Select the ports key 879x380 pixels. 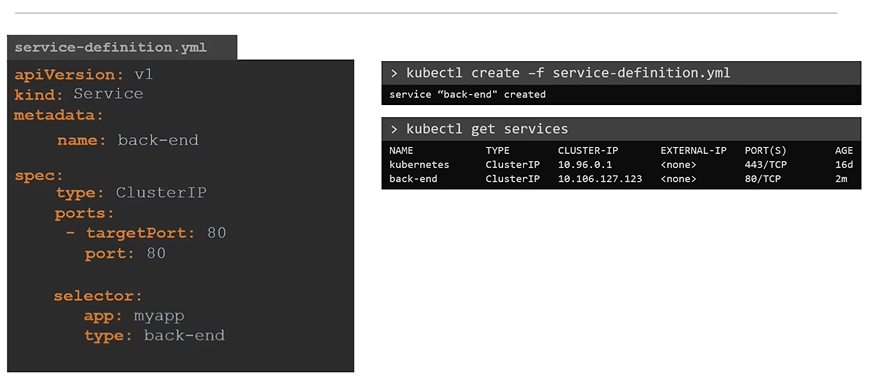(x=84, y=214)
